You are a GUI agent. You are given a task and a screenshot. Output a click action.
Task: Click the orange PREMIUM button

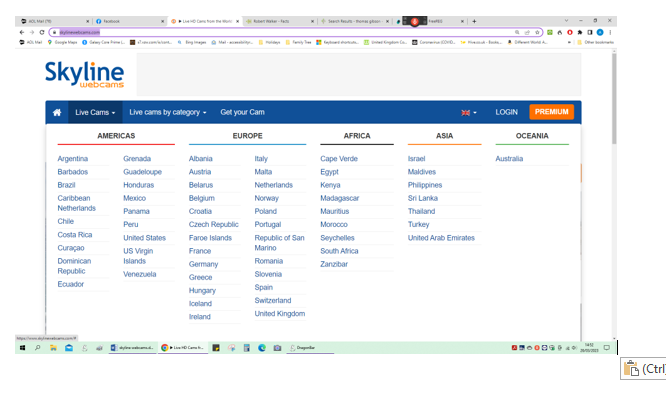tap(552, 112)
